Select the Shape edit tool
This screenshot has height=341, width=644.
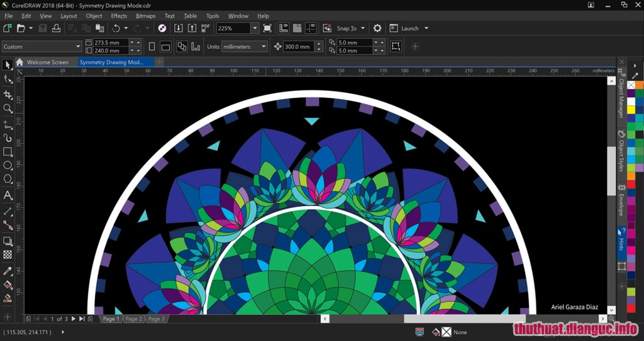[8, 78]
